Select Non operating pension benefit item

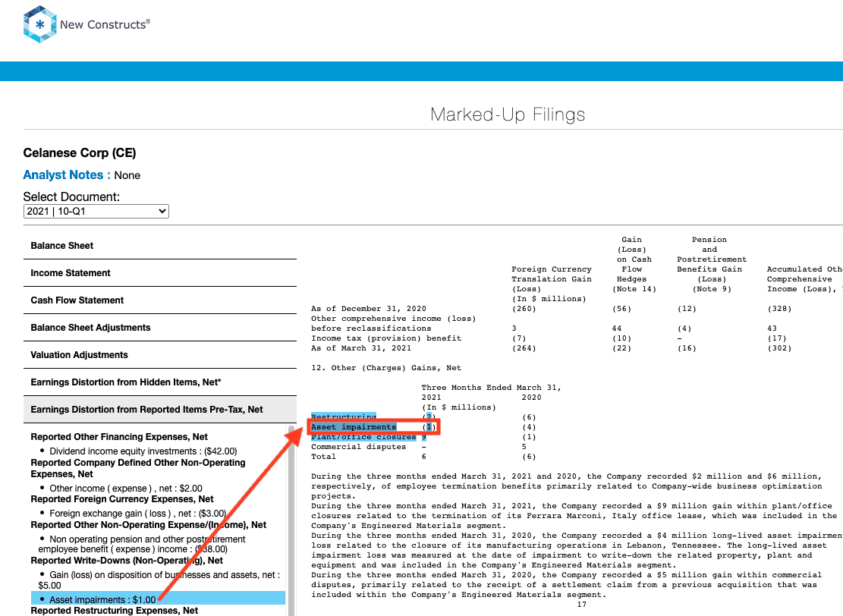point(142,544)
